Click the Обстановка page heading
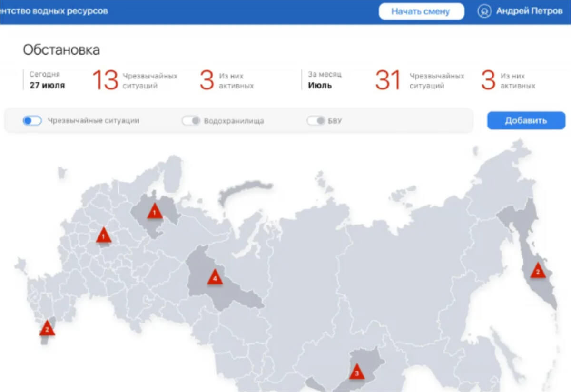 (61, 50)
